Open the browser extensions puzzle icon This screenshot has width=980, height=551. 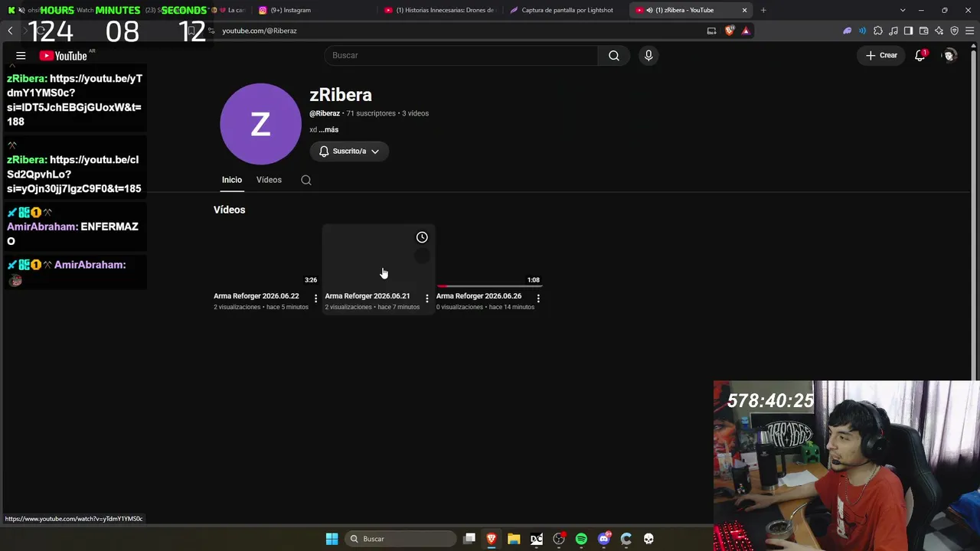[x=878, y=31]
